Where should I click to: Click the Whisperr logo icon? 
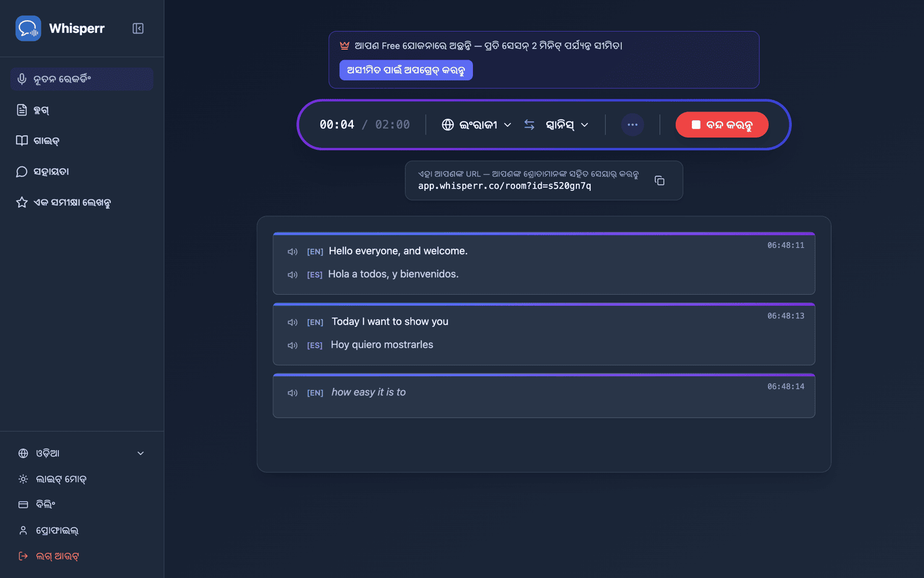[x=28, y=28]
